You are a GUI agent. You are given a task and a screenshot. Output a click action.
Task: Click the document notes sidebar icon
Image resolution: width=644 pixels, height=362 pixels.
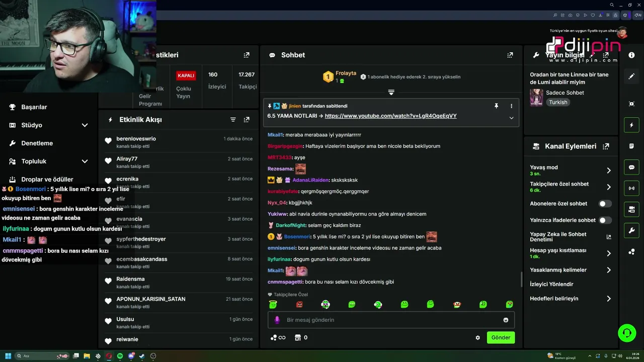(631, 146)
